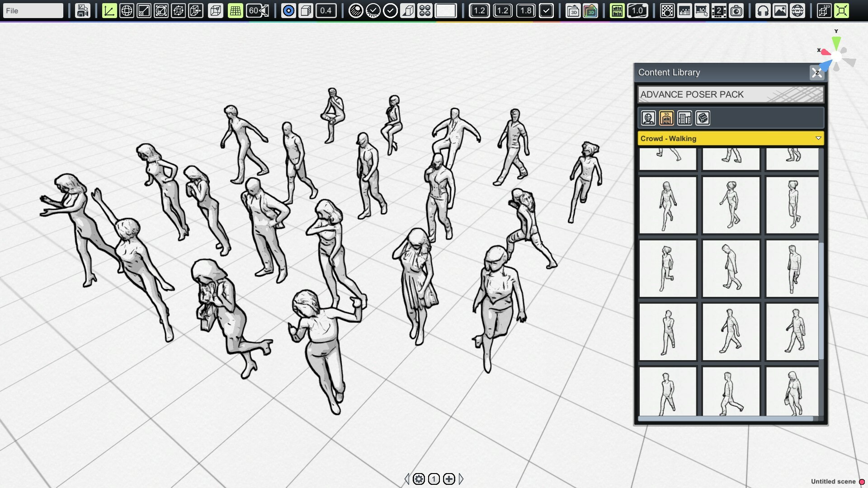Viewport: 868px width, 488px height.
Task: Select the character category tab in Content Library
Action: (x=648, y=118)
